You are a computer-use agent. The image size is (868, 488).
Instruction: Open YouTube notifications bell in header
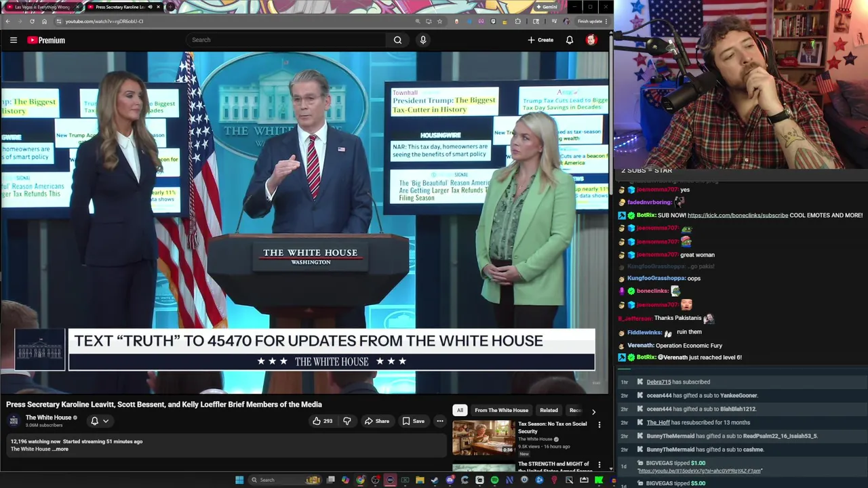pyautogui.click(x=570, y=40)
